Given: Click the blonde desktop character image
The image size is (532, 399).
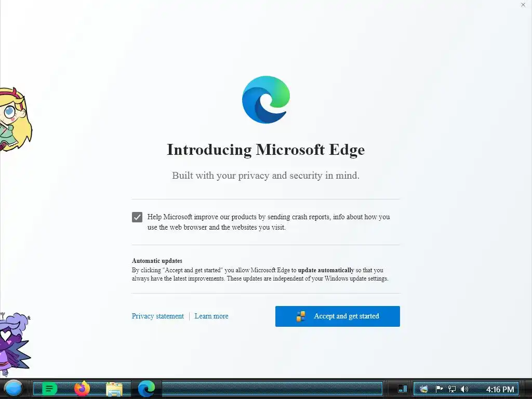Looking at the screenshot, I should pyautogui.click(x=16, y=119).
